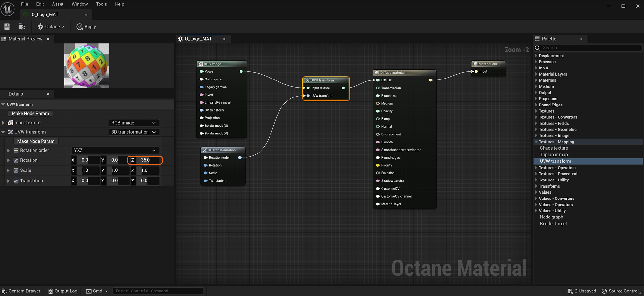Click the Rotation order output pin

[x=240, y=158]
